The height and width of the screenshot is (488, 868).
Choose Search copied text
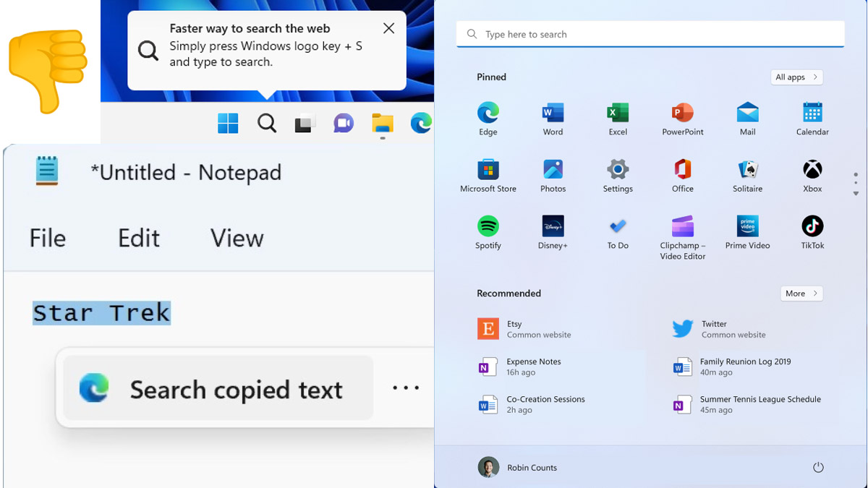[x=218, y=388]
